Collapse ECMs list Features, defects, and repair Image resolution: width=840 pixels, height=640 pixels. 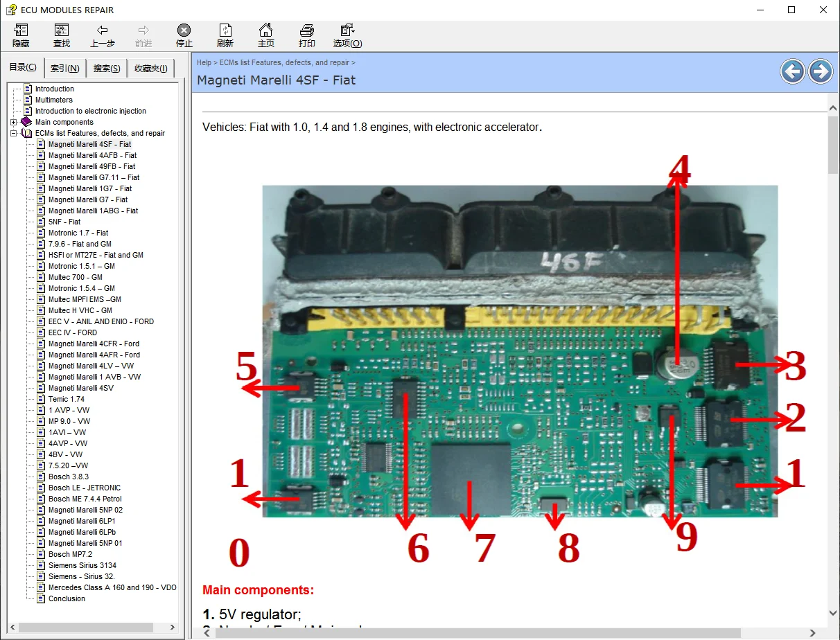[x=13, y=133]
